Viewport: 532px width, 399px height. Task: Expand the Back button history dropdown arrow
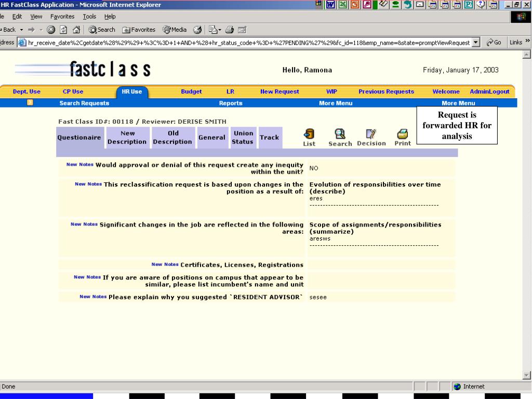pyautogui.click(x=21, y=30)
